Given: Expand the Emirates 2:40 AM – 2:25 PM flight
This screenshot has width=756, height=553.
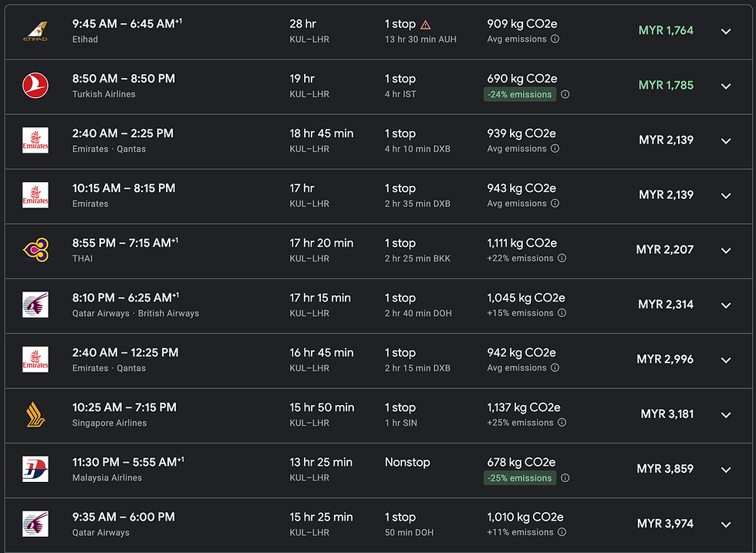Looking at the screenshot, I should click(726, 141).
